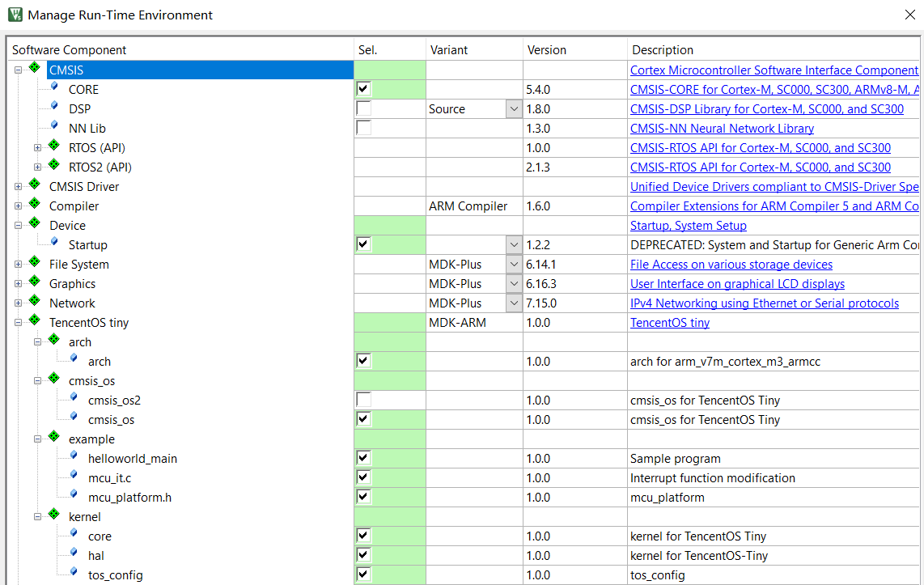Enable the NN Lib checkbox
This screenshot has width=924, height=585.
(363, 128)
